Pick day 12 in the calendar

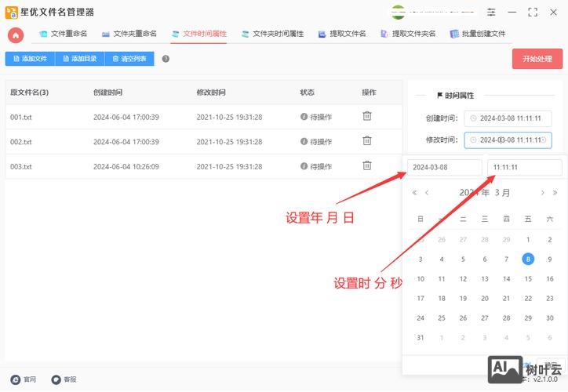click(x=463, y=278)
